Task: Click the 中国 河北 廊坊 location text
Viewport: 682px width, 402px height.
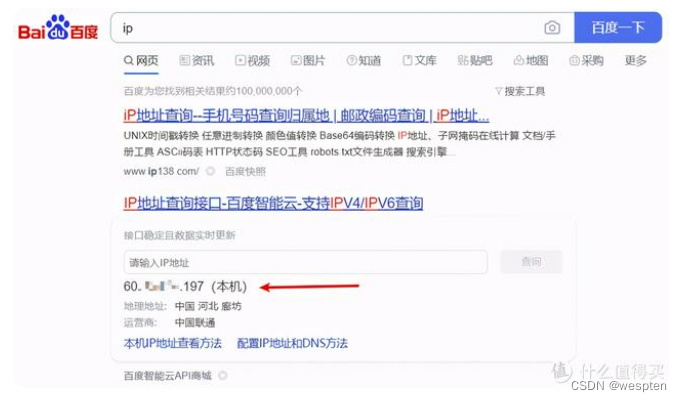Action: coord(208,306)
